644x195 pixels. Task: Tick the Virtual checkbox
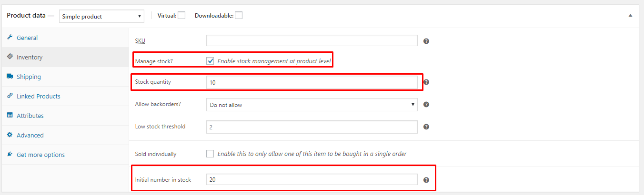[x=181, y=16]
